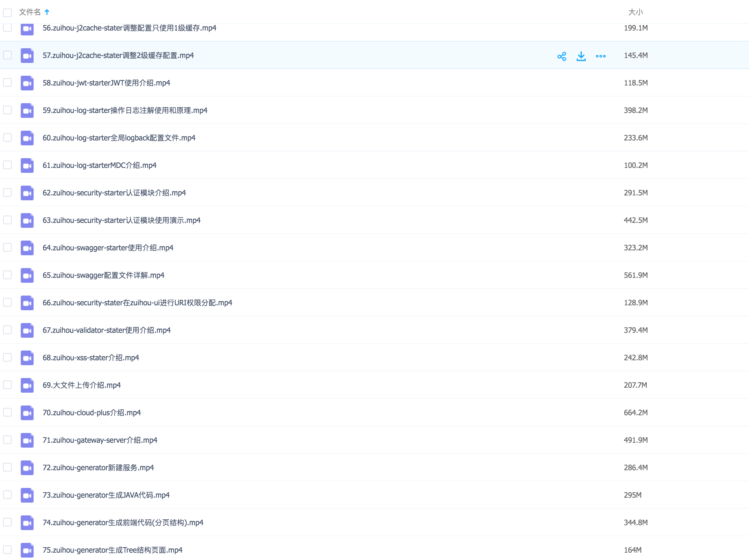Check the box for 59.zuihou-log-starter file

click(x=7, y=110)
